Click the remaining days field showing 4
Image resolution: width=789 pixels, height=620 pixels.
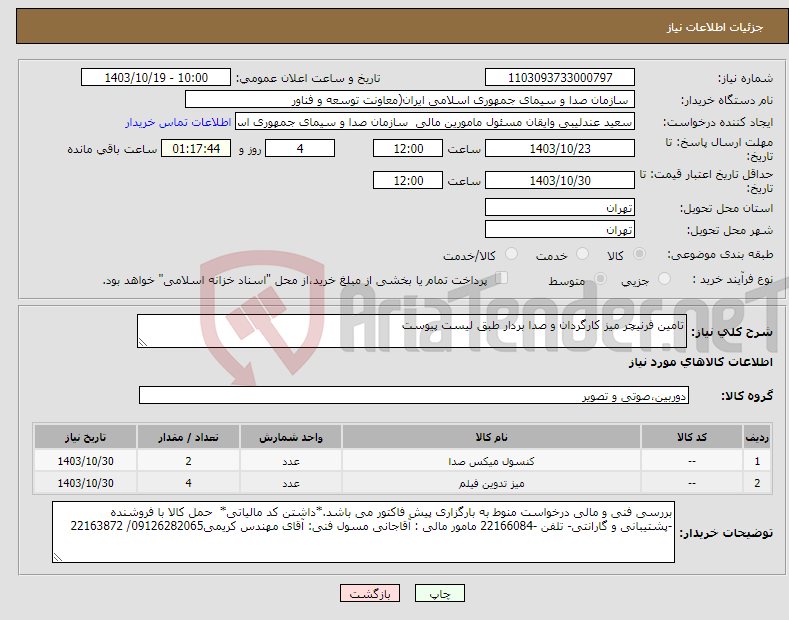pyautogui.click(x=300, y=148)
